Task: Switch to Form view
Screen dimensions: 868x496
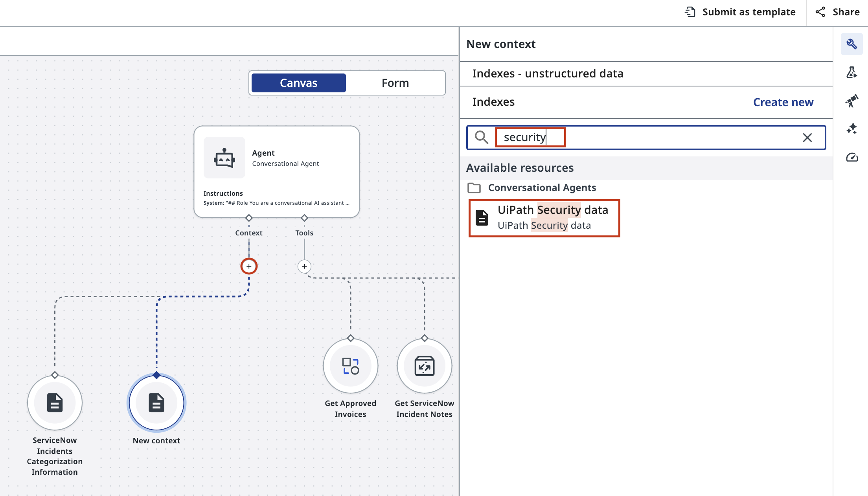Action: [x=395, y=83]
